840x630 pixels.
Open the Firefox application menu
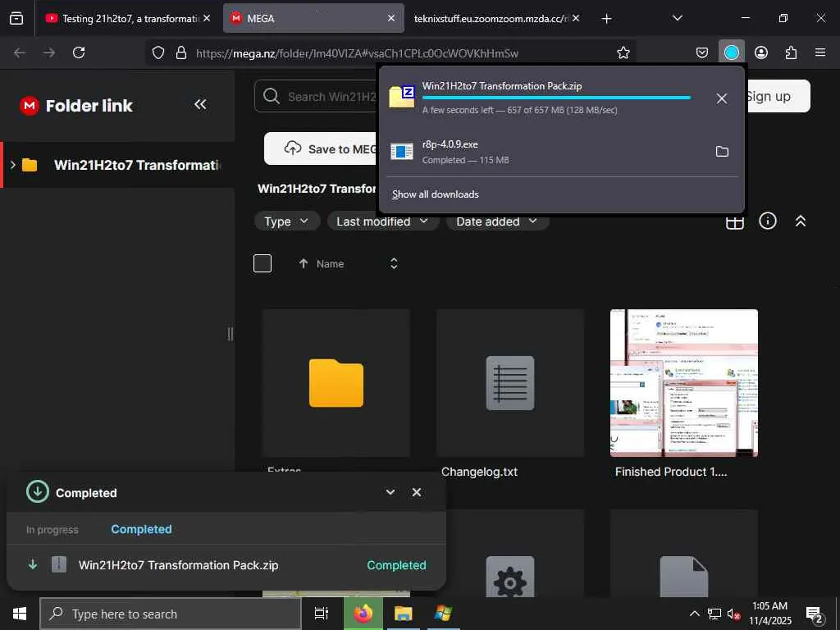pos(820,52)
